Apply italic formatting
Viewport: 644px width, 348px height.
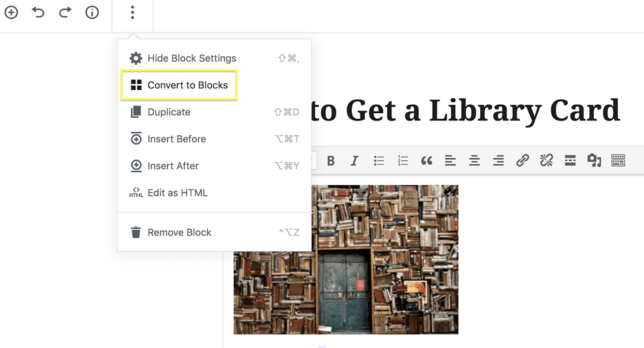coord(355,160)
